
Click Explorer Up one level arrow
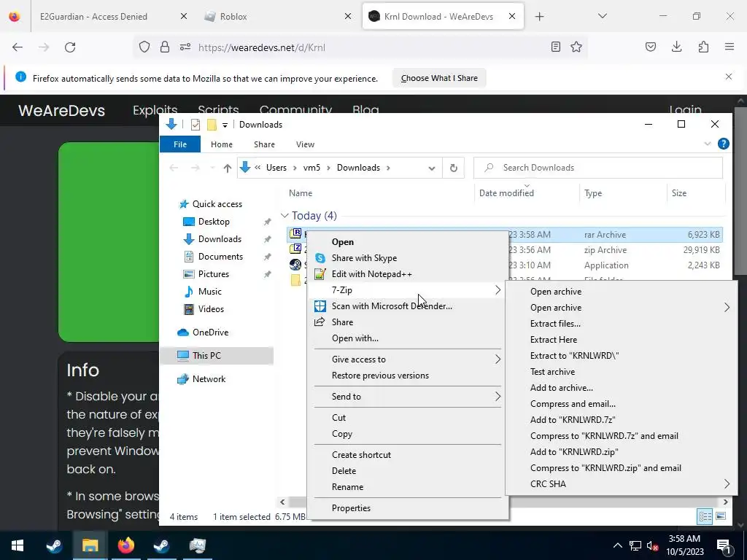pyautogui.click(x=228, y=168)
